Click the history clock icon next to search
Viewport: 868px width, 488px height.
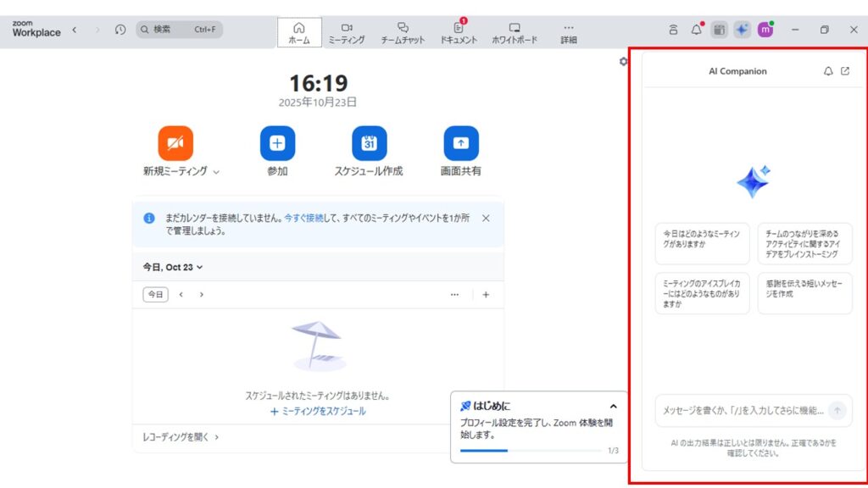point(120,30)
